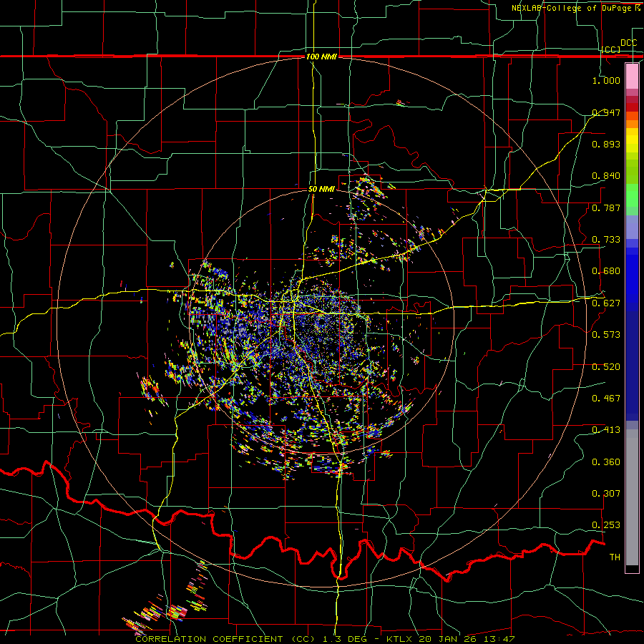Click the 50 NMI range ring label

pos(321,189)
